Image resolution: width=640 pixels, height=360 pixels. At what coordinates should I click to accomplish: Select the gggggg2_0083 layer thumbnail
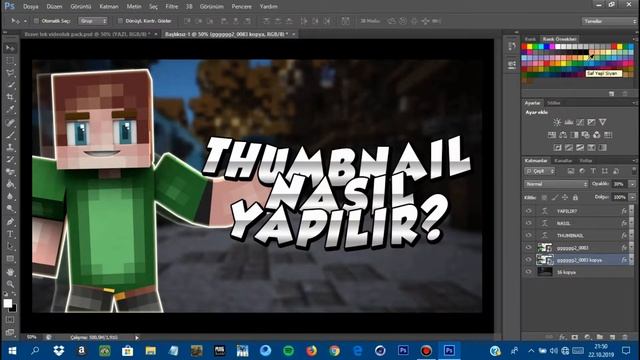click(x=544, y=247)
